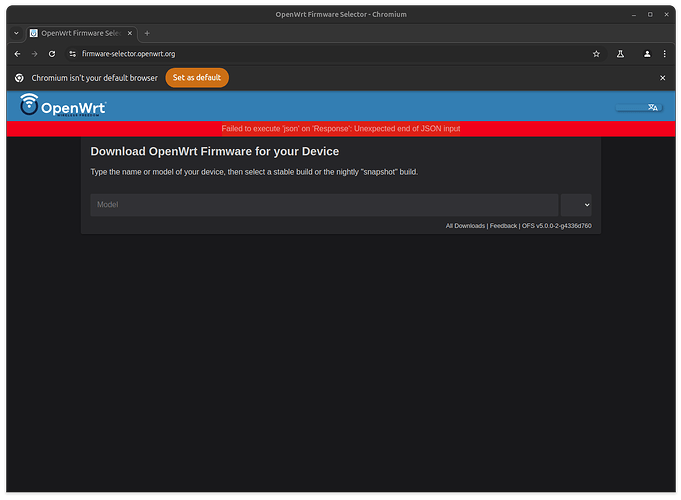
Task: Minimize the Chromium window
Action: (634, 14)
